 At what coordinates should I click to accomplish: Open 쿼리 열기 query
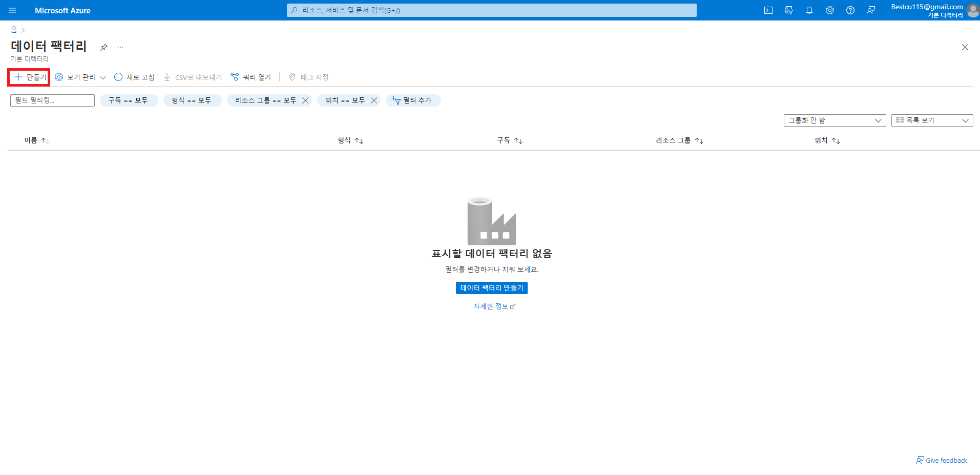251,77
